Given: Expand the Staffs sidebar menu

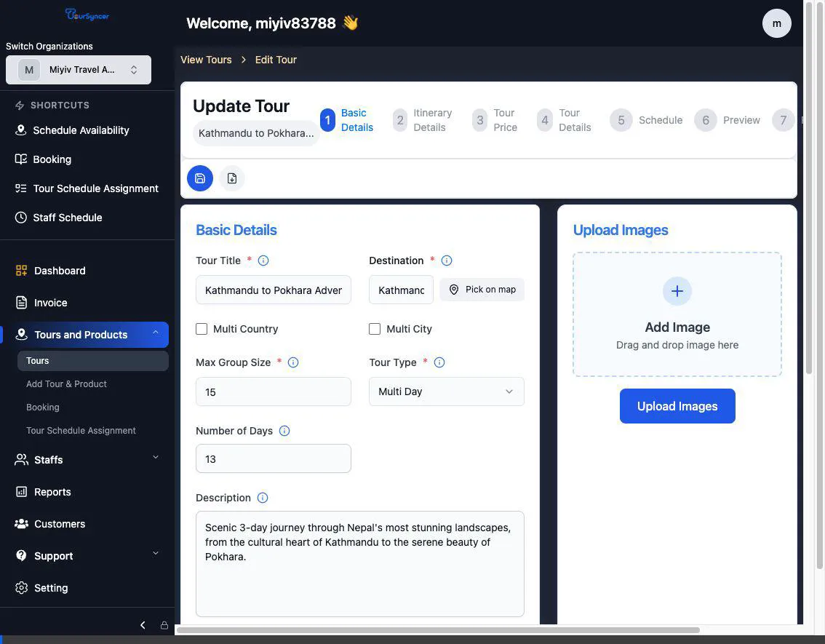Looking at the screenshot, I should pyautogui.click(x=87, y=460).
